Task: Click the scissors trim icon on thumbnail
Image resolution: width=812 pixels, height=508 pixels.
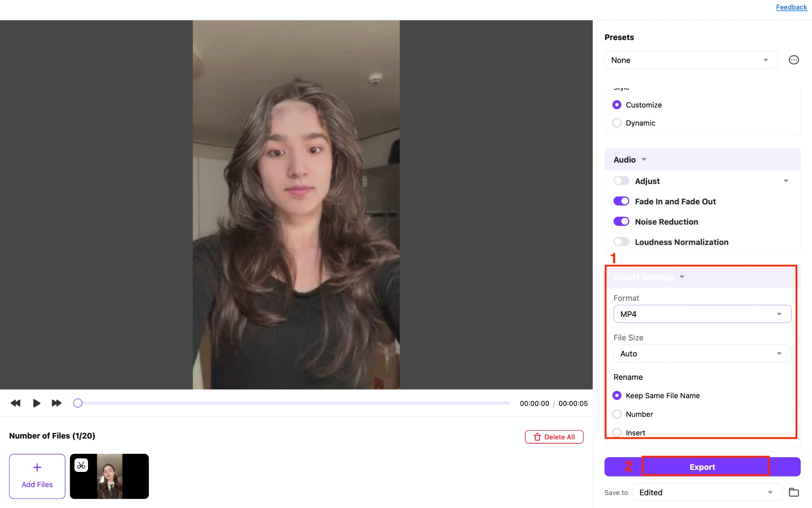Action: point(81,465)
